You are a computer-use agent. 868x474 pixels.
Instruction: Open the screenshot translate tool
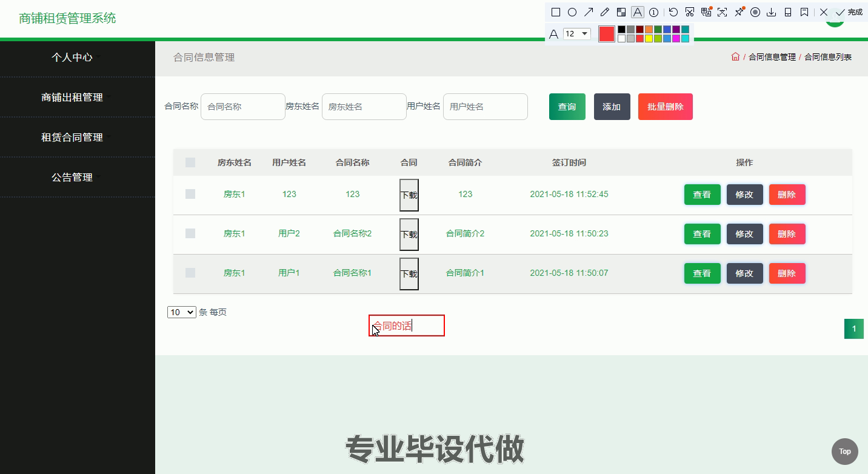pyautogui.click(x=706, y=12)
